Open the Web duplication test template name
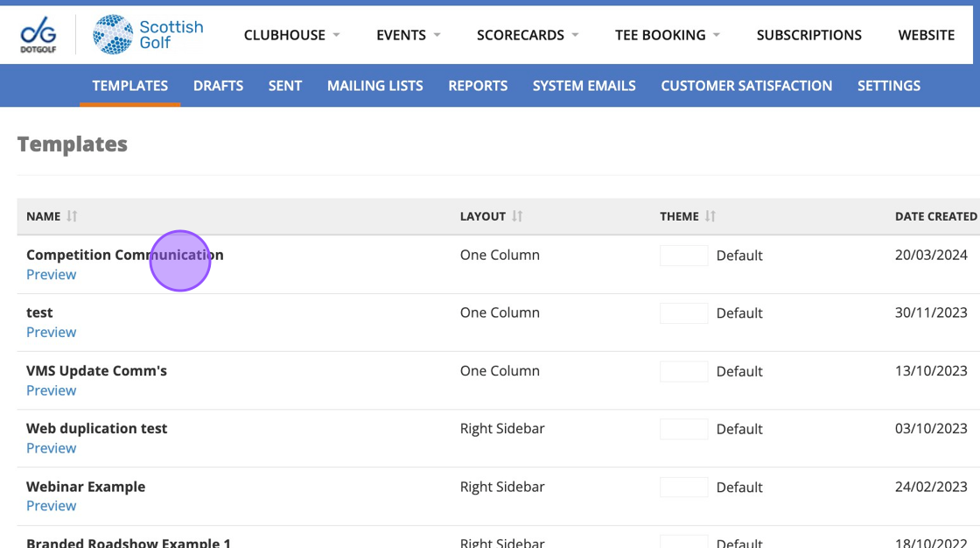 coord(96,429)
